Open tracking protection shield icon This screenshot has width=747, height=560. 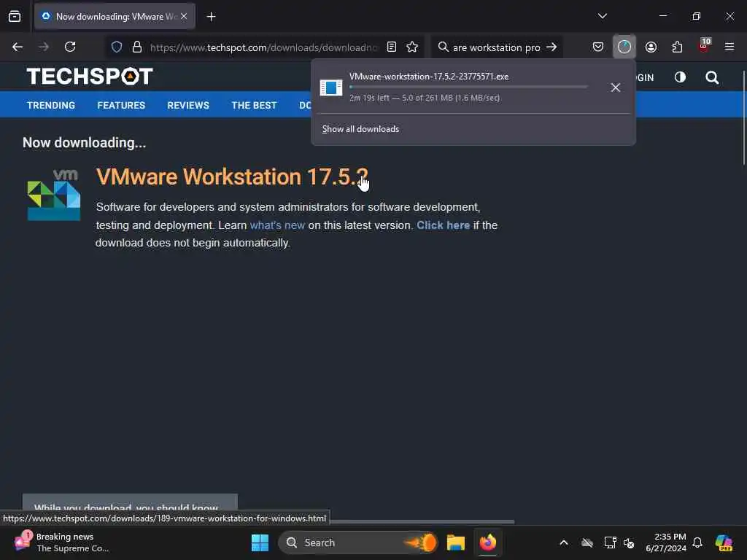117,47
